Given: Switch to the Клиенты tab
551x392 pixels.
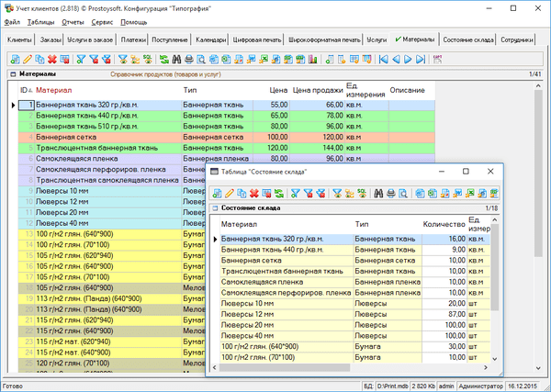Looking at the screenshot, I should coord(19,40).
